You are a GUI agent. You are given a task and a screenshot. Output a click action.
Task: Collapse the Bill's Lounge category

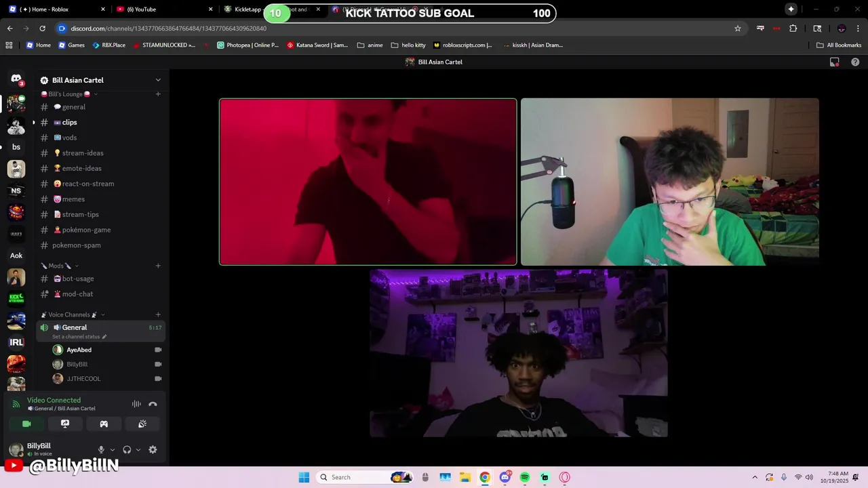click(68, 94)
